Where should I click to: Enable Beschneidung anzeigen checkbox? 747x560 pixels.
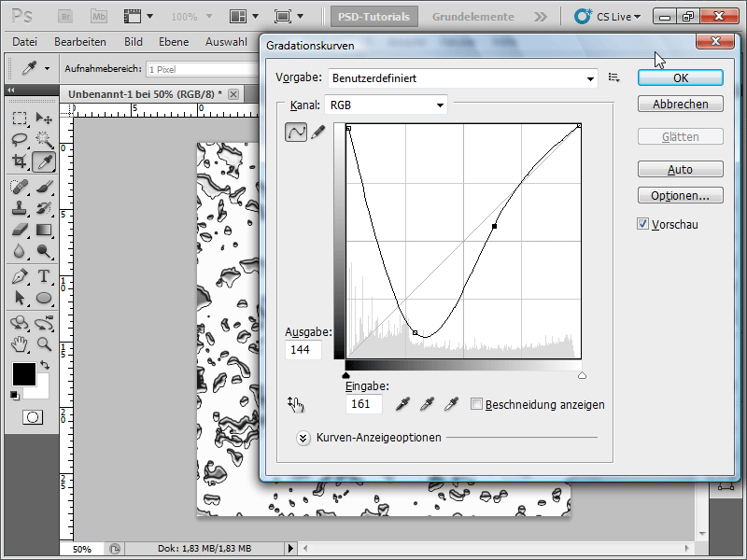pyautogui.click(x=476, y=404)
